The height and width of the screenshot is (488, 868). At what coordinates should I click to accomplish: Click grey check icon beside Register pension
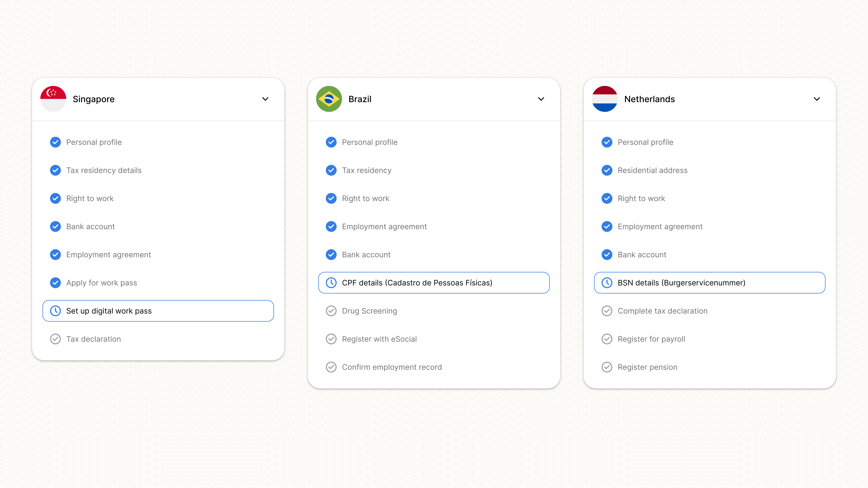click(607, 367)
